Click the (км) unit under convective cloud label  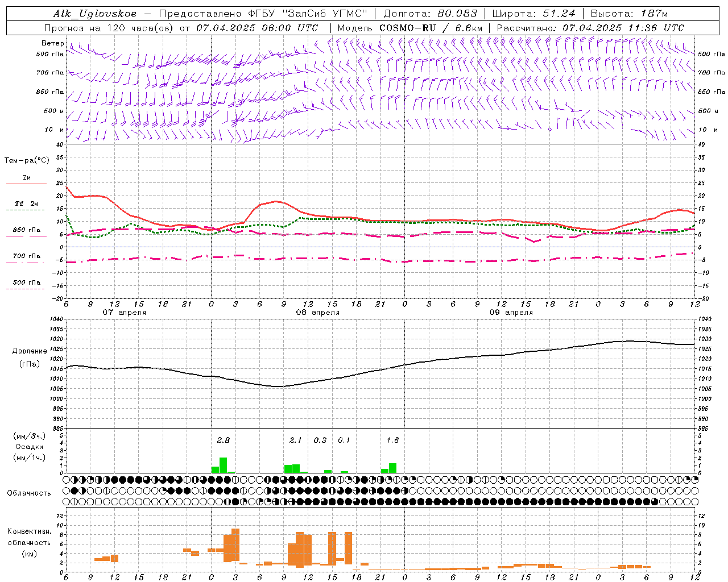pyautogui.click(x=29, y=554)
